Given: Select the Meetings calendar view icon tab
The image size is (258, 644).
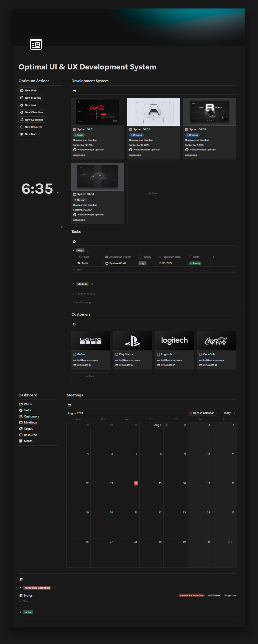Looking at the screenshot, I should coord(69,405).
